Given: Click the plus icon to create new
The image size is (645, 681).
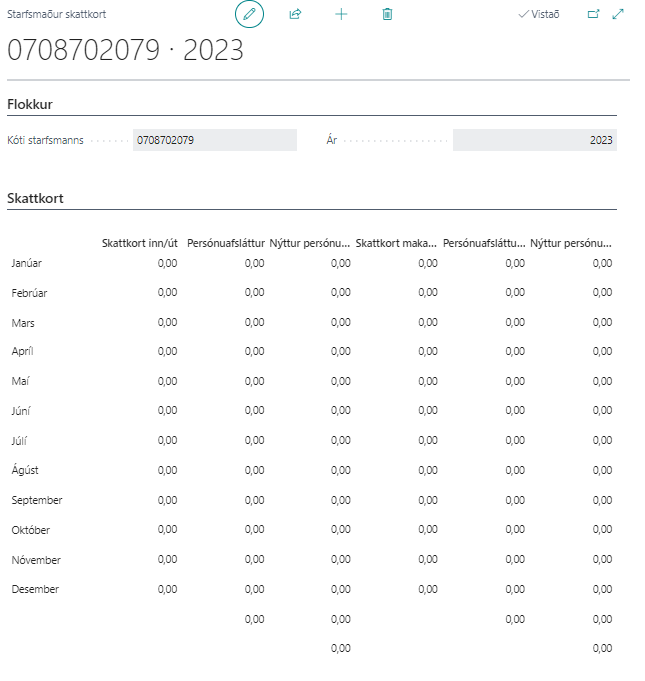Looking at the screenshot, I should (x=341, y=15).
